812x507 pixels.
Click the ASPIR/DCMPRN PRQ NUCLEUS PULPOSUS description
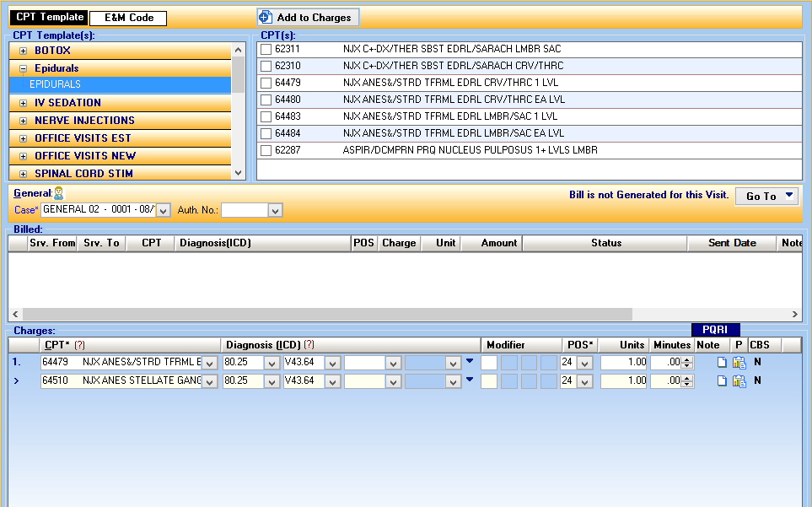click(471, 150)
